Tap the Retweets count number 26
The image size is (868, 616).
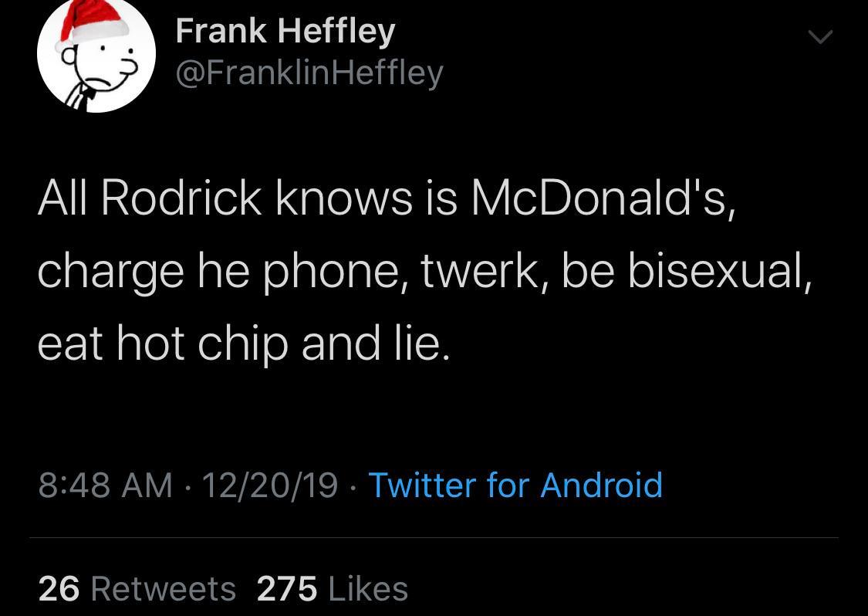pos(58,588)
